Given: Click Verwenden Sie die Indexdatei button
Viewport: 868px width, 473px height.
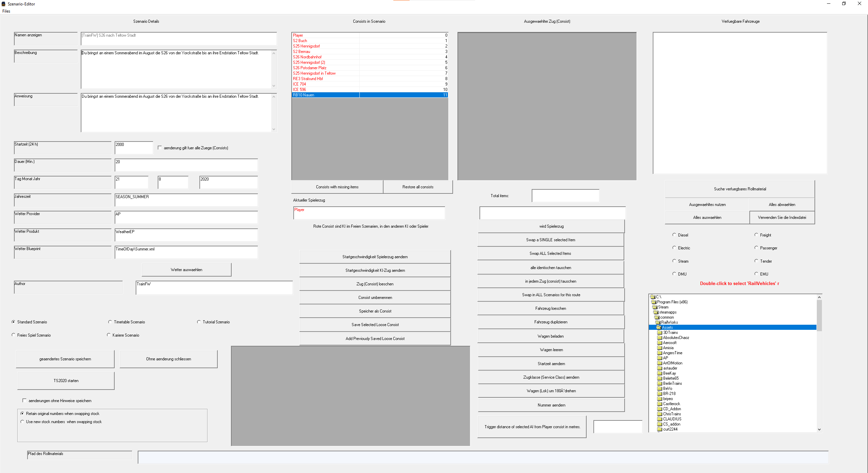Looking at the screenshot, I should pos(782,217).
